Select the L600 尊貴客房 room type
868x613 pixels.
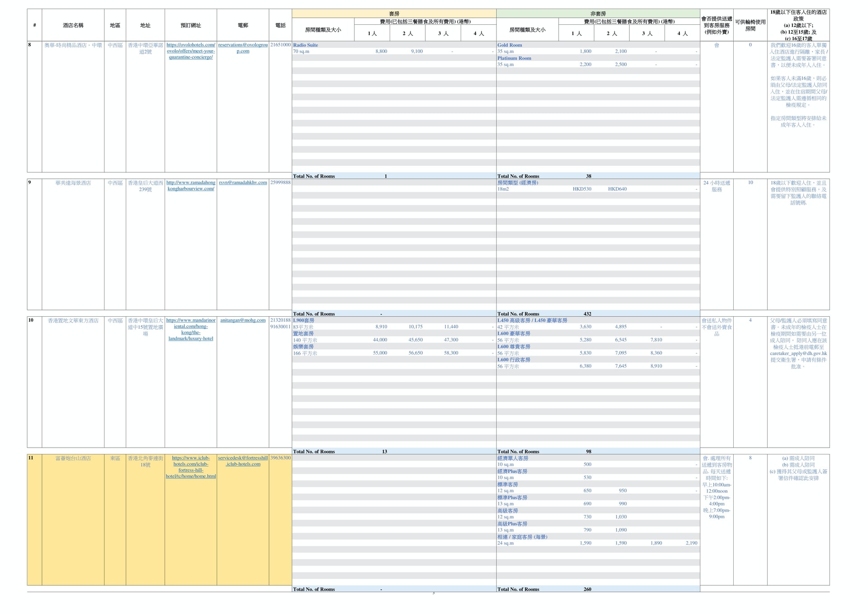point(514,347)
